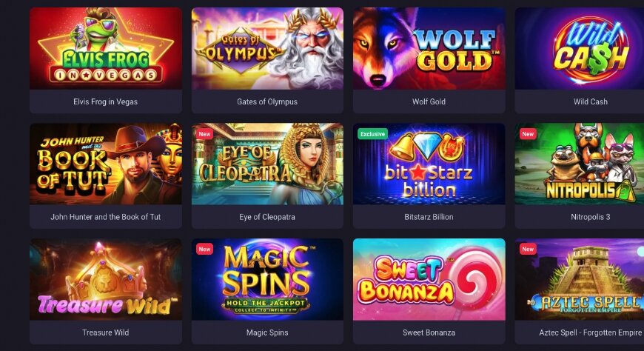Open the Wild Cash game thumbnail
644x351 pixels.
point(580,48)
